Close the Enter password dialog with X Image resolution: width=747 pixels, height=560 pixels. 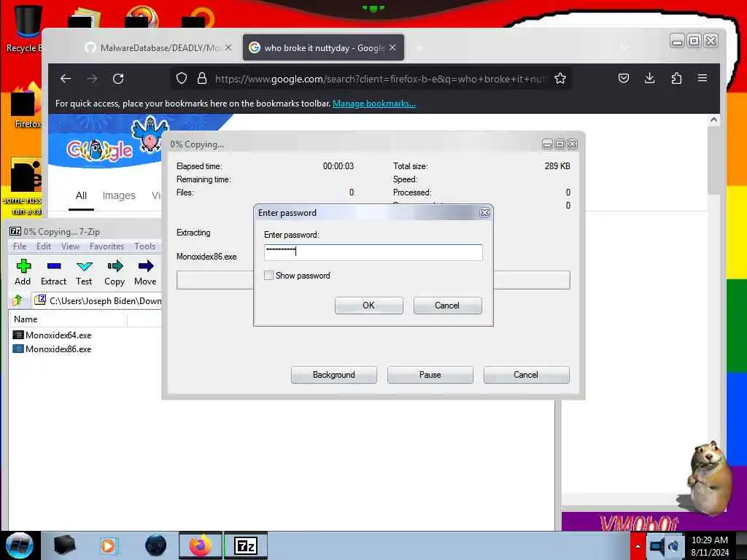(x=484, y=213)
